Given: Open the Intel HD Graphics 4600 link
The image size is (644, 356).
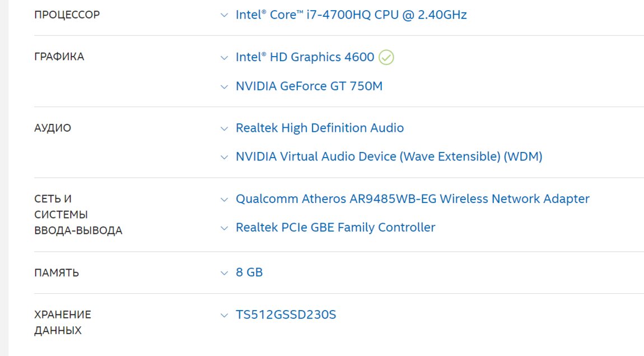Looking at the screenshot, I should (305, 57).
